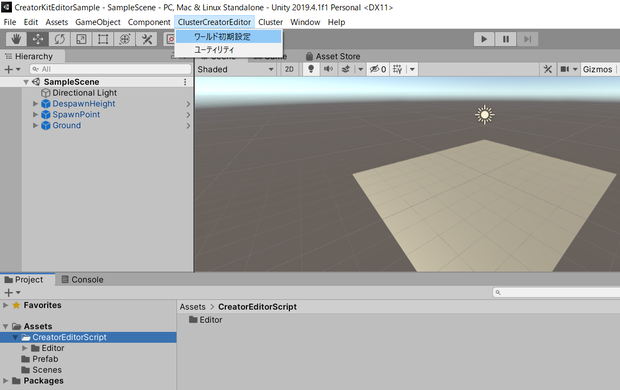Select the Move tool
This screenshot has width=620, height=390.
point(38,39)
